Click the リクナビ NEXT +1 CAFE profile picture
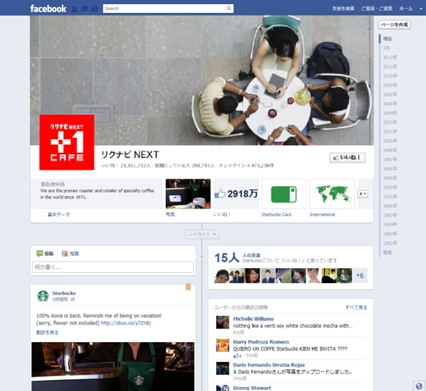 click(x=67, y=142)
